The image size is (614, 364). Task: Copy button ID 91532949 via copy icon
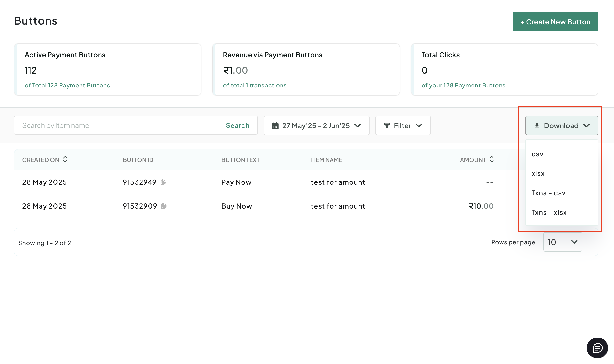click(163, 182)
